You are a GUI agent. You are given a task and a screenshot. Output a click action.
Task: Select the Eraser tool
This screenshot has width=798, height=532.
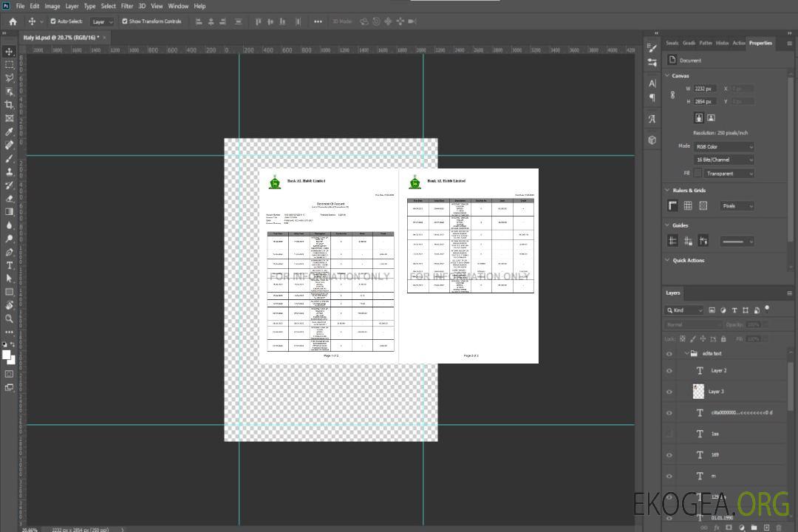[9, 199]
